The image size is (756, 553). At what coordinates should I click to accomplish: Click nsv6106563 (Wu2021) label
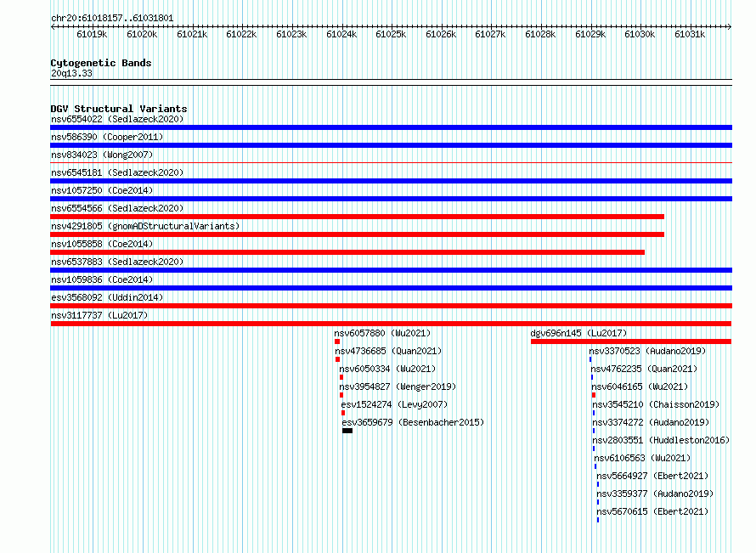coord(642,458)
